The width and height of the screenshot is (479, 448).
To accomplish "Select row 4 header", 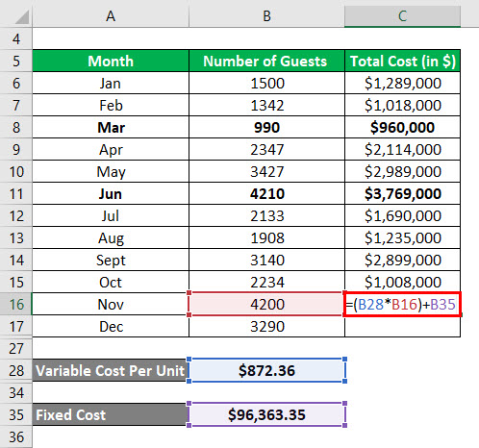I will [16, 38].
